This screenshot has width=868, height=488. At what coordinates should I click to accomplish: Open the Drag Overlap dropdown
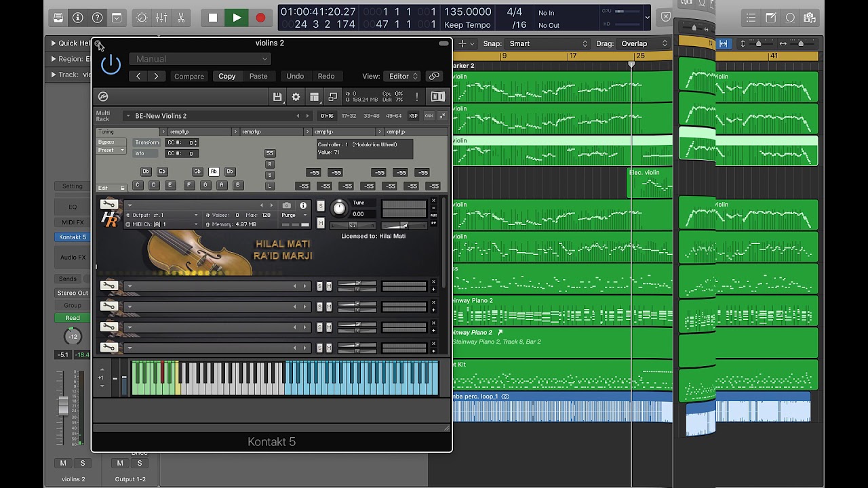pyautogui.click(x=644, y=43)
